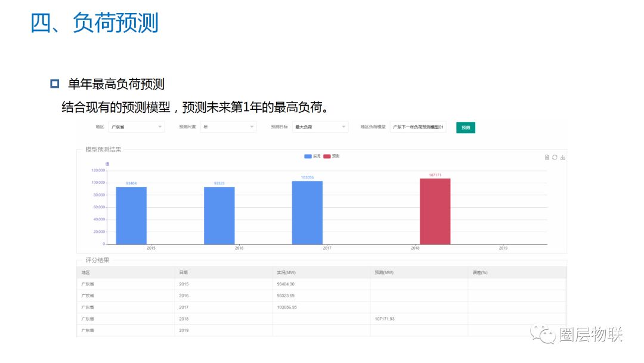Click the slide heading 四、负荷预测

click(94, 23)
